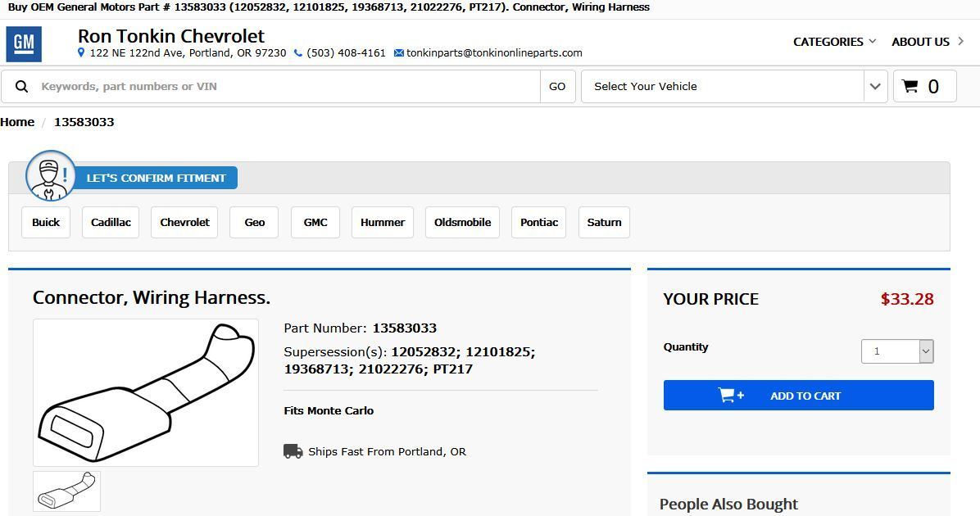This screenshot has width=980, height=516.
Task: Expand the Select Your Vehicle dropdown
Action: click(734, 86)
